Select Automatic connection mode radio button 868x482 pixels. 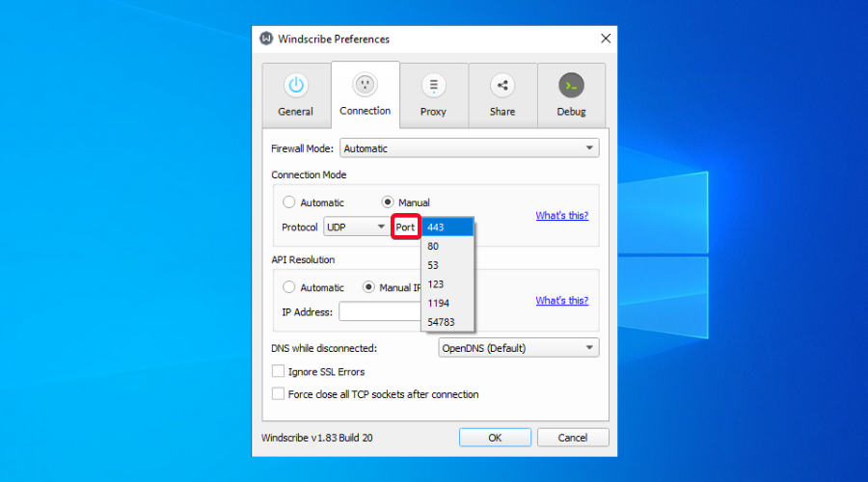[x=289, y=202]
